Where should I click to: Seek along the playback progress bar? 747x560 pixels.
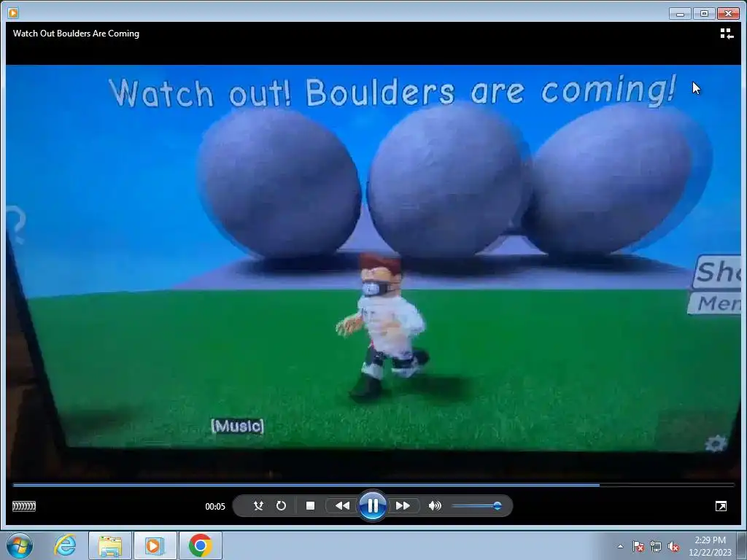point(373,485)
